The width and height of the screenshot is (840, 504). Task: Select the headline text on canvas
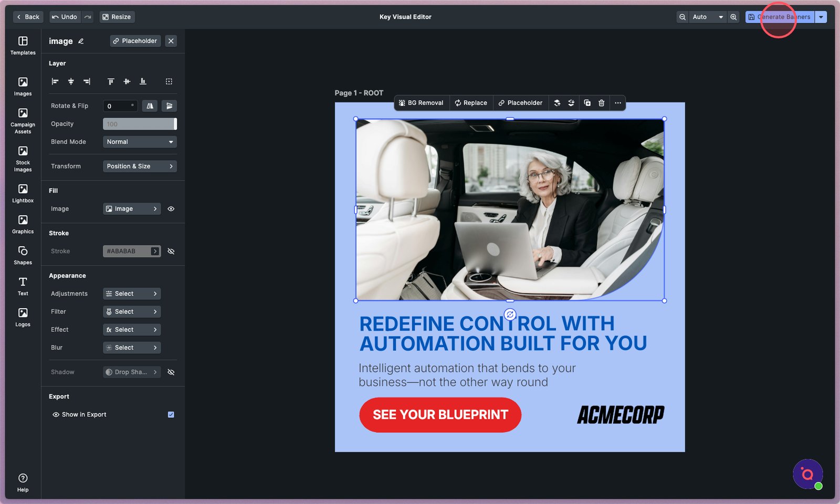point(503,333)
